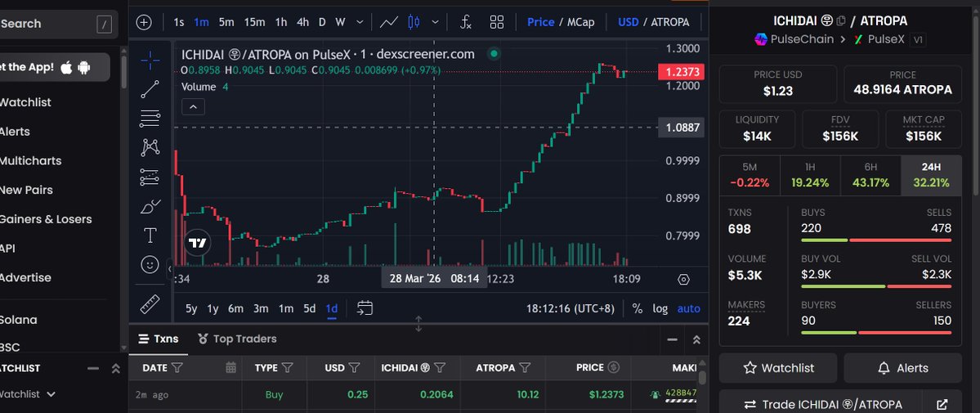The height and width of the screenshot is (413, 980).
Task: Add a symbol to compare with plus icon
Action: 144,23
